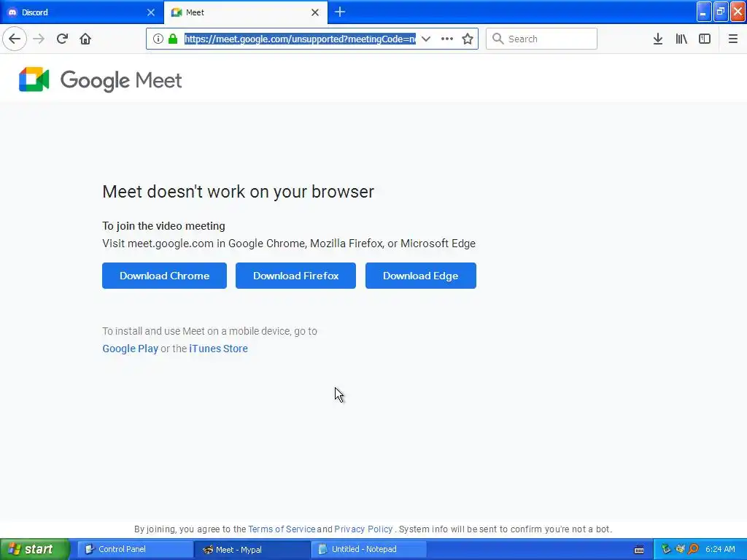Open the Terms of Service link
The image size is (747, 560).
coord(282,529)
